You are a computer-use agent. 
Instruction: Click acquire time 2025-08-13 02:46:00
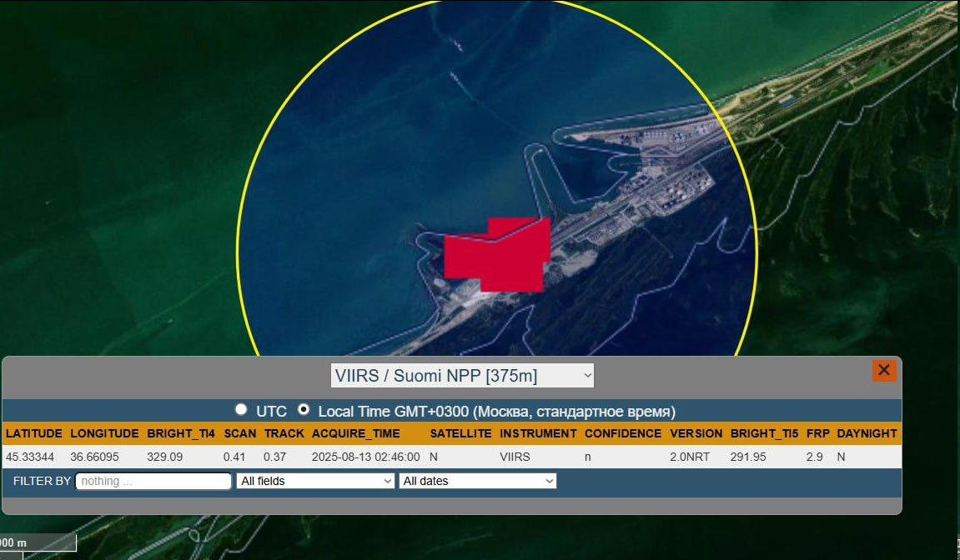365,457
